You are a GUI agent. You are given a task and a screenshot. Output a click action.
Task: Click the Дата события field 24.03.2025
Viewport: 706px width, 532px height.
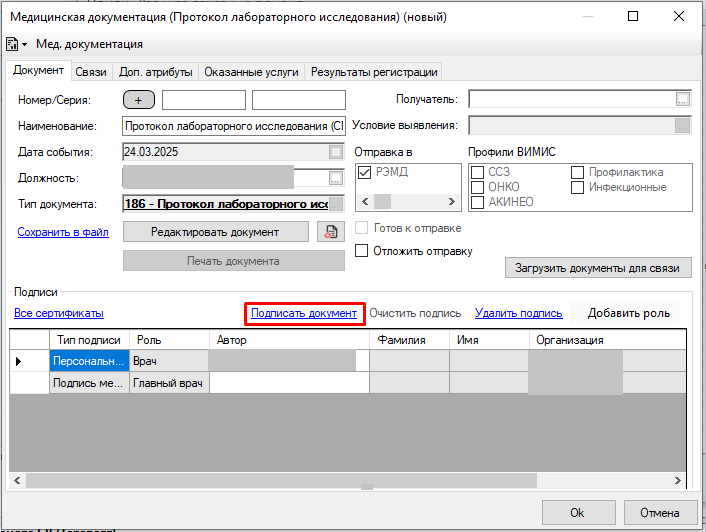(x=226, y=152)
